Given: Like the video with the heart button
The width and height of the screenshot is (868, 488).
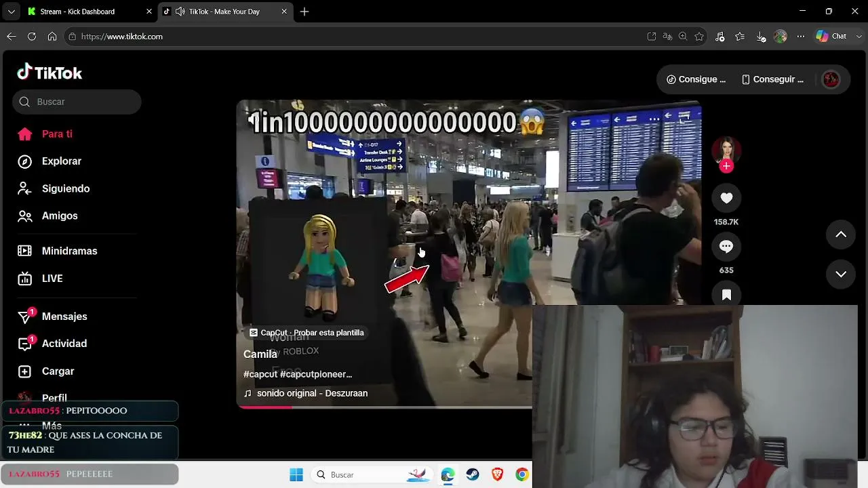Looking at the screenshot, I should tap(726, 198).
